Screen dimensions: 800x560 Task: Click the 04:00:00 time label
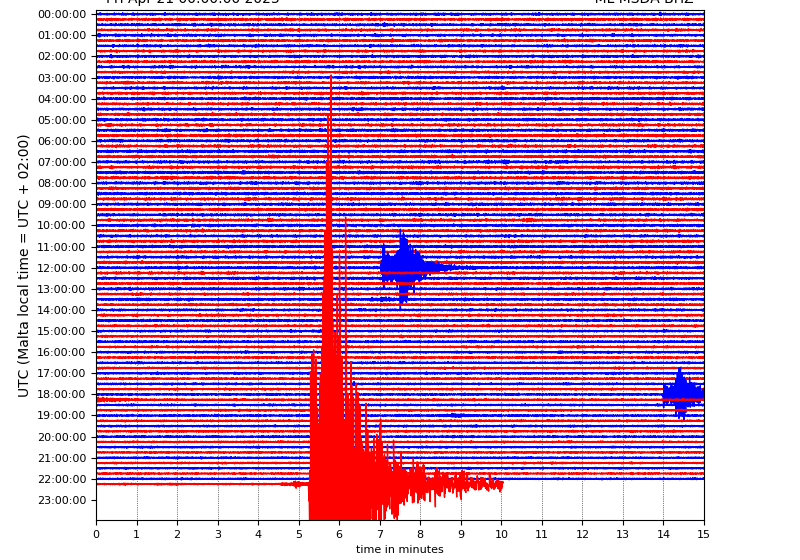[62, 99]
